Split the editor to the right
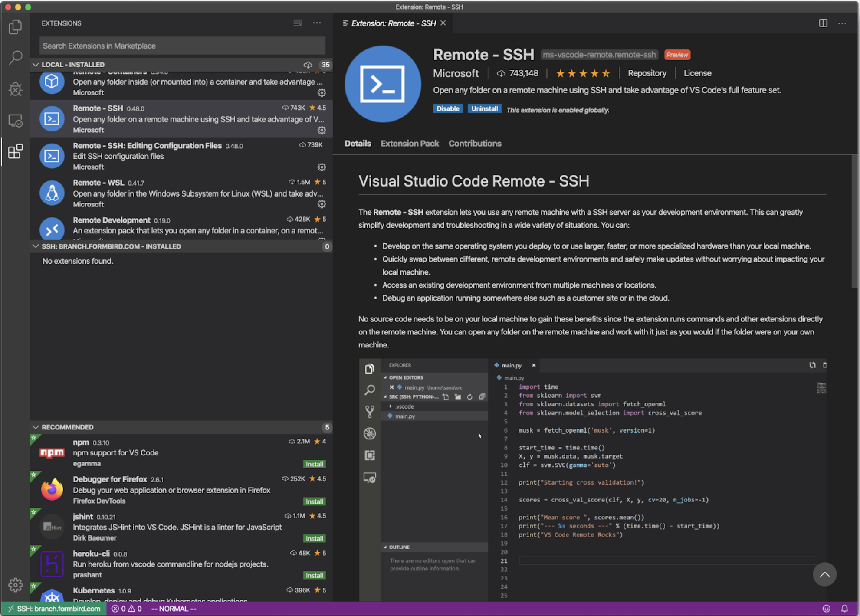Viewport: 860px width, 616px height. (823, 23)
